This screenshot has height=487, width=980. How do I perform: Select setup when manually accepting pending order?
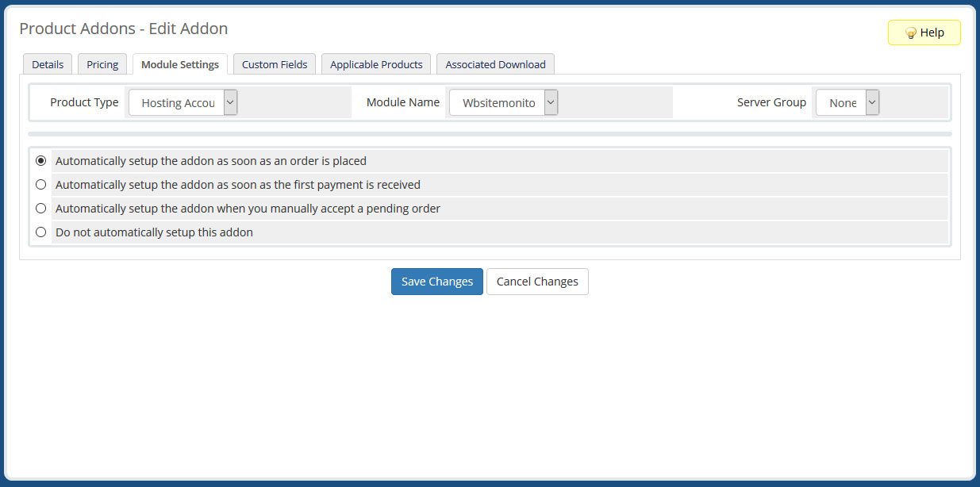[40, 208]
